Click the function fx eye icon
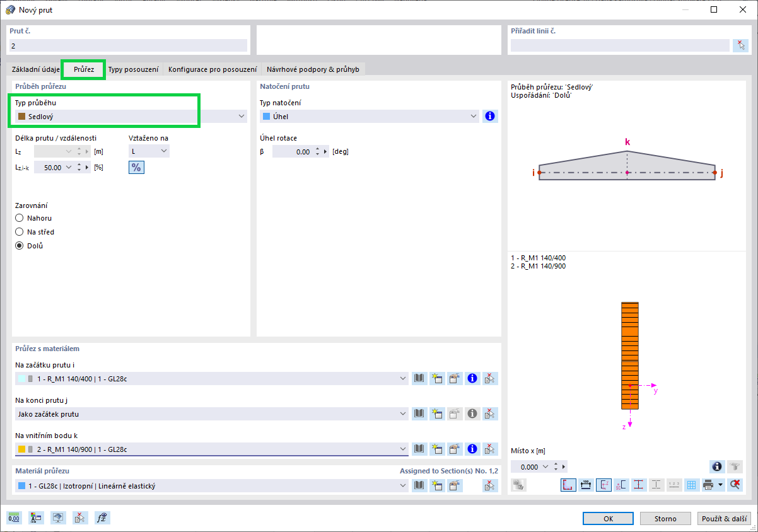This screenshot has height=532, width=758. (x=103, y=518)
